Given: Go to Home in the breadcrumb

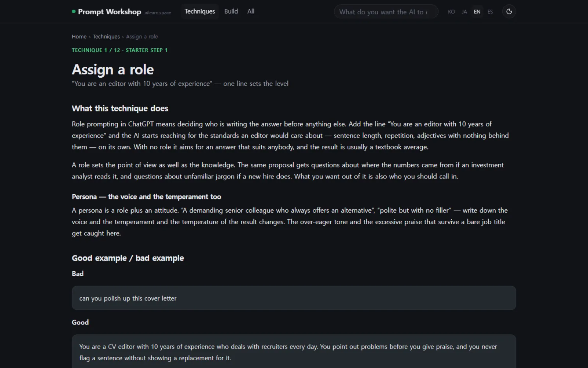Looking at the screenshot, I should [x=79, y=36].
